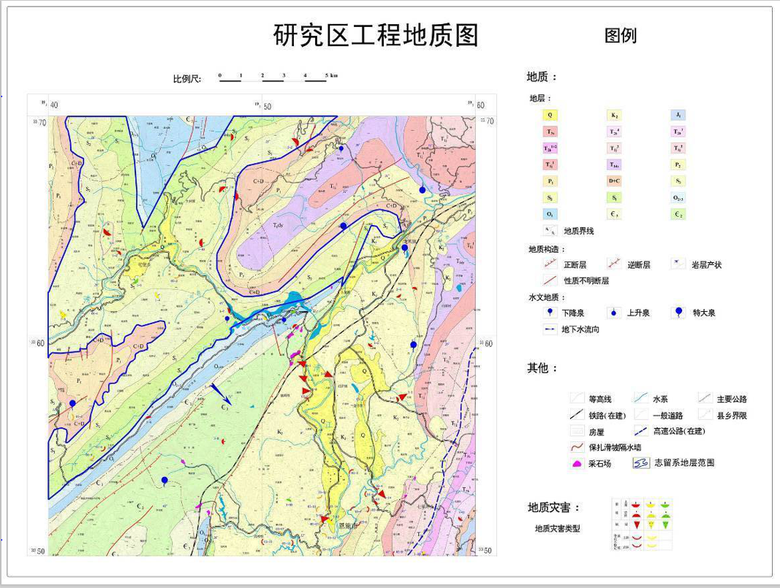
Task: Click the magenta 采石场 quarry icon in legend
Action: (x=577, y=463)
